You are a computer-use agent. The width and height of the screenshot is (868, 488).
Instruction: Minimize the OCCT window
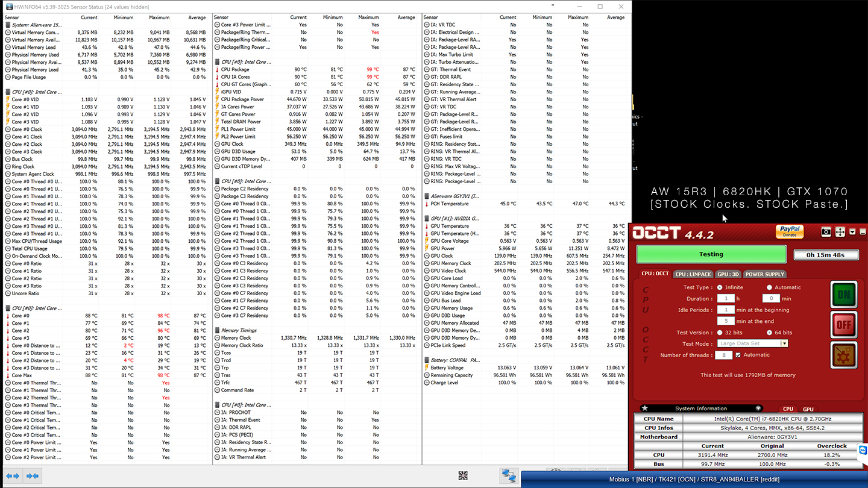click(x=863, y=232)
